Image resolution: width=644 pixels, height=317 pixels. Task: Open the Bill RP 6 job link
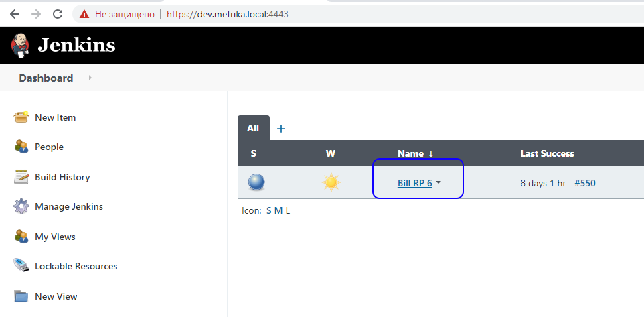[x=415, y=183]
